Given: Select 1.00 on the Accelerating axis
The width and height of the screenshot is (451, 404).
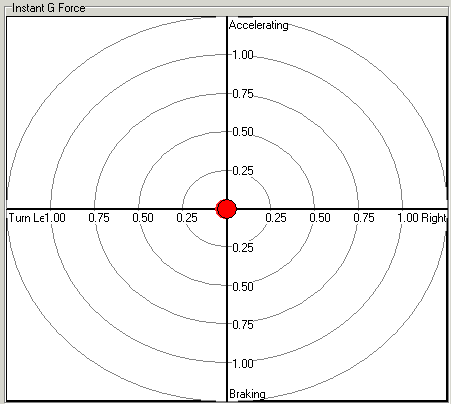Looking at the screenshot, I should (243, 55).
